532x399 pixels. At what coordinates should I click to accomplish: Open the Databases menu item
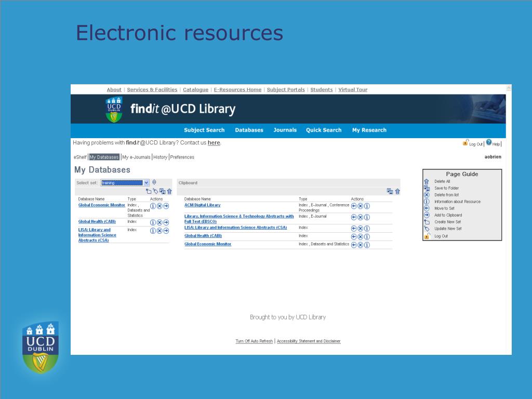(249, 130)
